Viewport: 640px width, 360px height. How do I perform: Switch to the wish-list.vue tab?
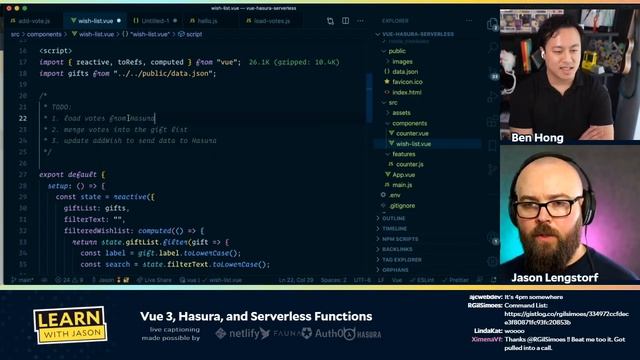(96, 20)
